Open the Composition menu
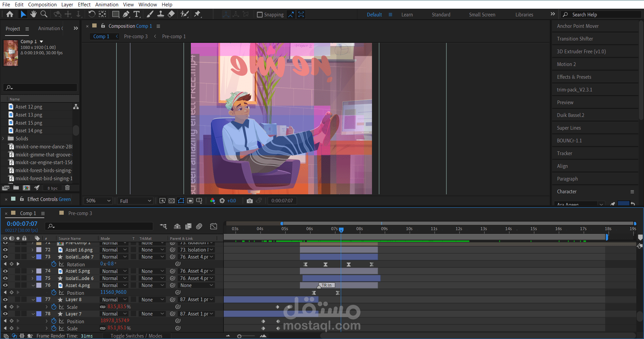This screenshot has width=644, height=339. pyautogui.click(x=42, y=4)
